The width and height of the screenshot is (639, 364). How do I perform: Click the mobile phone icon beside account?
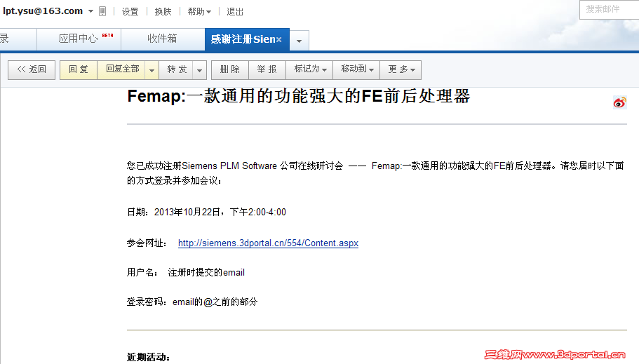102,11
